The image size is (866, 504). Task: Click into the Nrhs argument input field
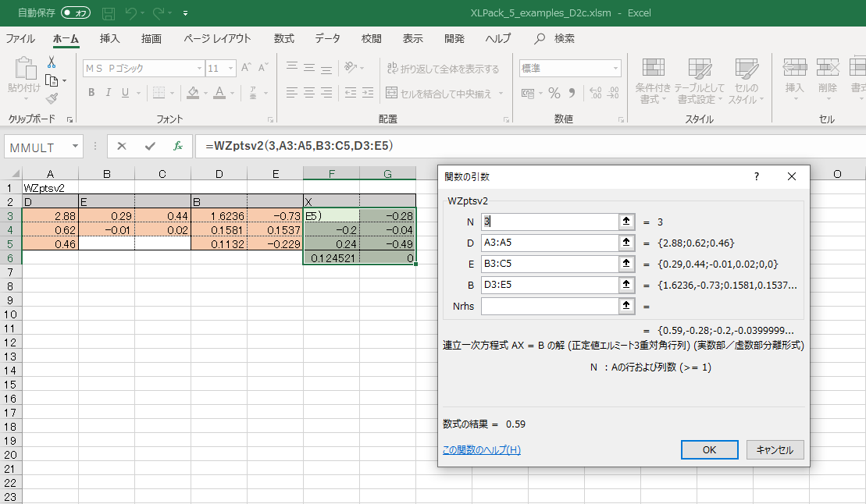(549, 306)
